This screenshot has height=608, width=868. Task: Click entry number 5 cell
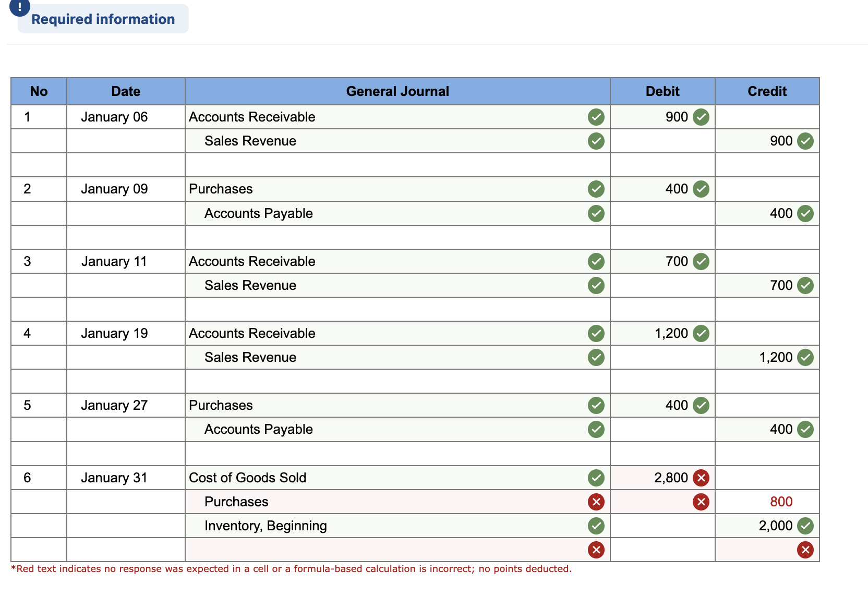pos(39,405)
